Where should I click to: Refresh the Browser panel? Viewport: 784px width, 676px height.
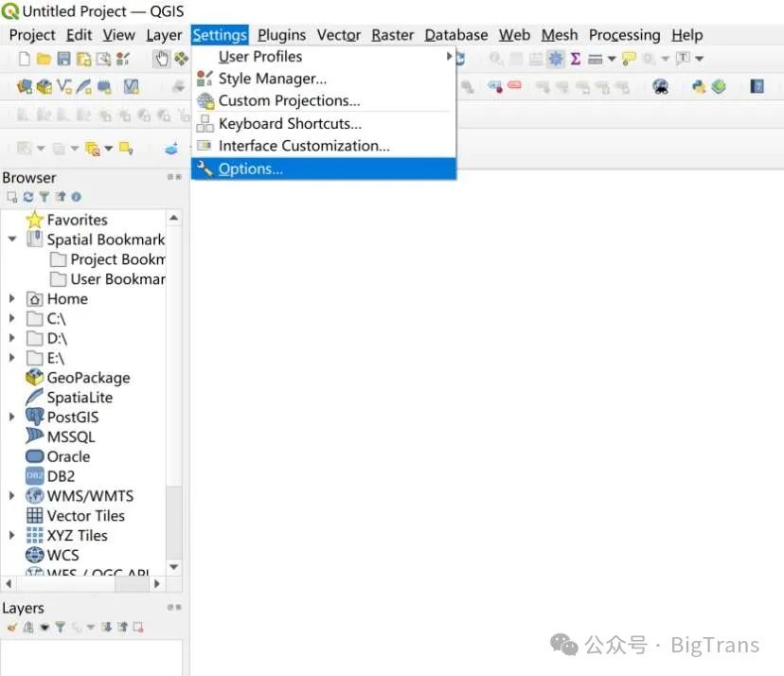coord(28,197)
